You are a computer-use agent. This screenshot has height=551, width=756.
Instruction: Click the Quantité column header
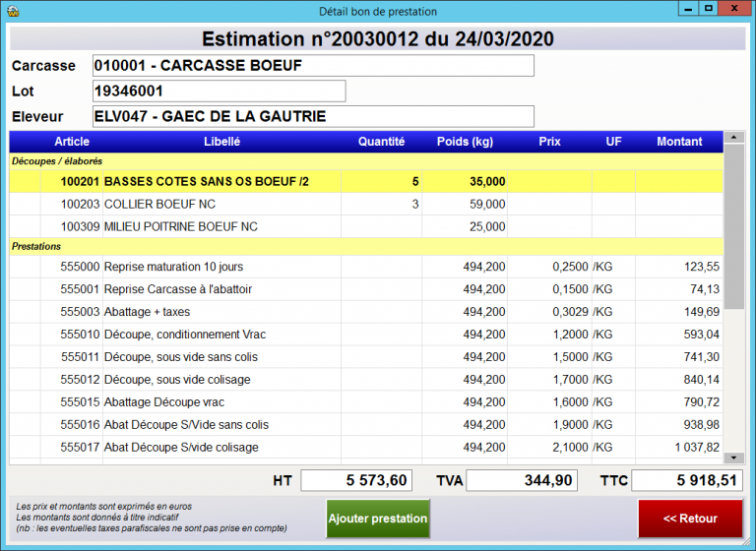(381, 142)
